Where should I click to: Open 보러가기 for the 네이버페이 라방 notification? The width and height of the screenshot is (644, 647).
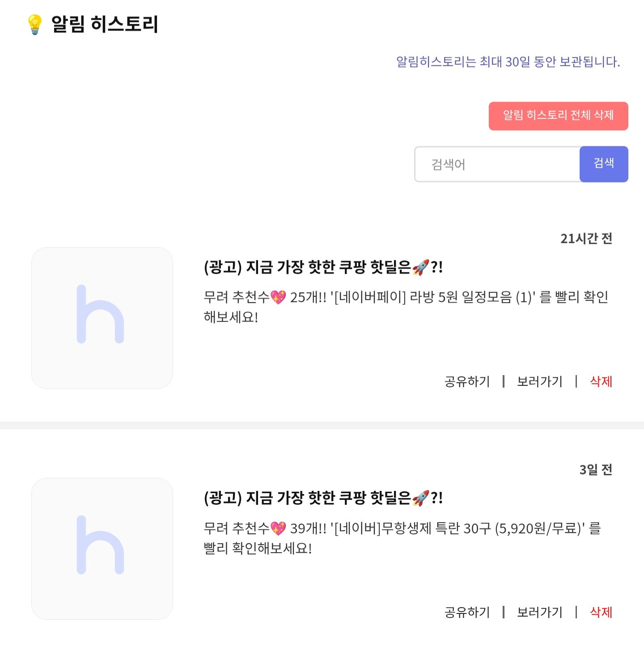(x=539, y=381)
